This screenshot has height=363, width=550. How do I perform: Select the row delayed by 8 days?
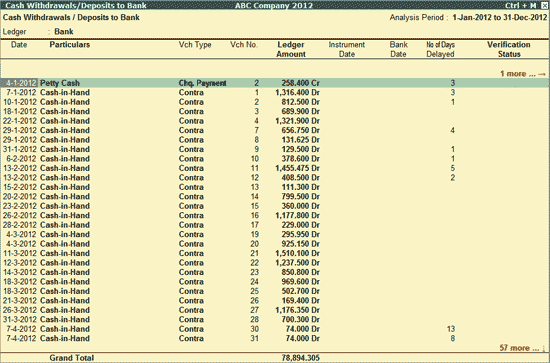275,339
